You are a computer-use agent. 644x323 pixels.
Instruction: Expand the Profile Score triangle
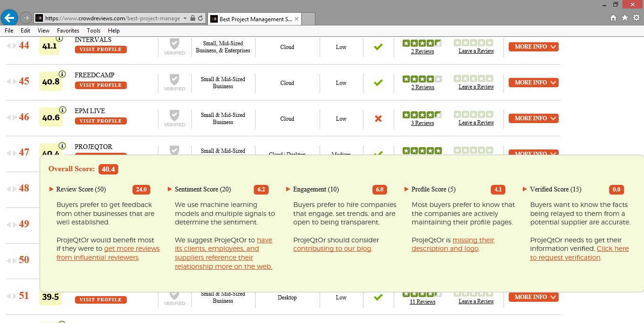click(x=406, y=189)
